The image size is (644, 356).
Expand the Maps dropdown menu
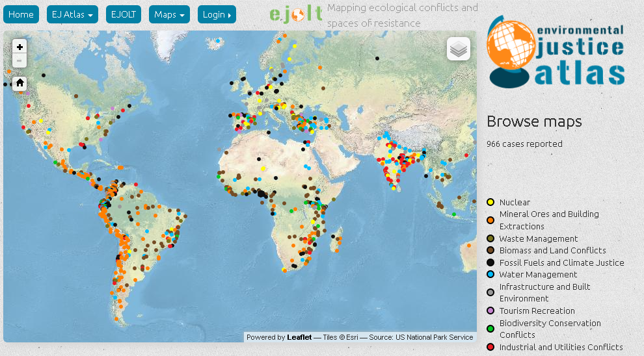point(169,14)
